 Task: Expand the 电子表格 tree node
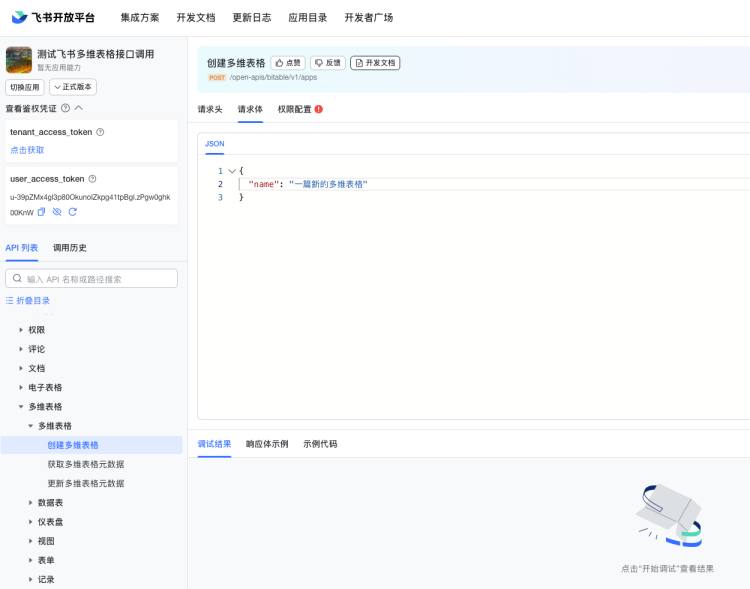pos(20,387)
